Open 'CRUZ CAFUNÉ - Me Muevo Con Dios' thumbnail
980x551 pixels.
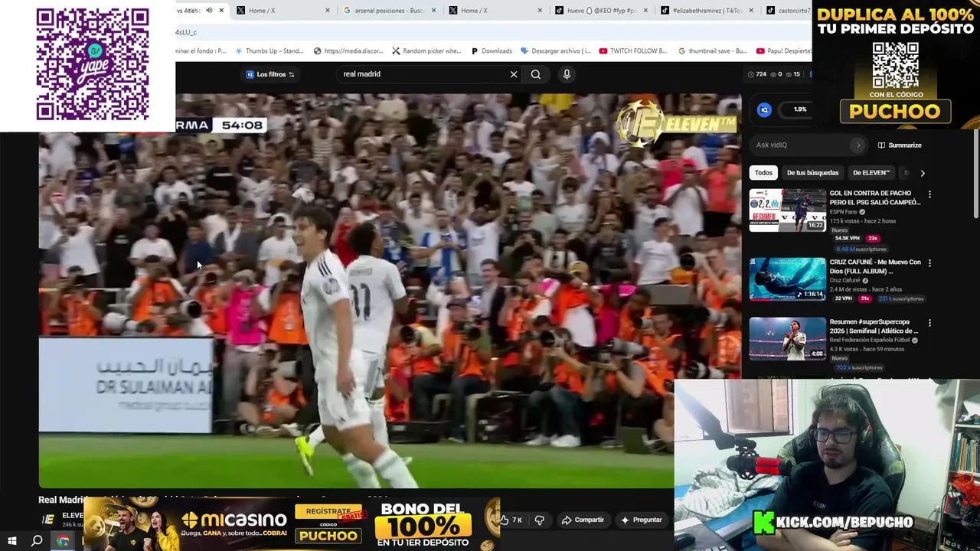pyautogui.click(x=787, y=279)
